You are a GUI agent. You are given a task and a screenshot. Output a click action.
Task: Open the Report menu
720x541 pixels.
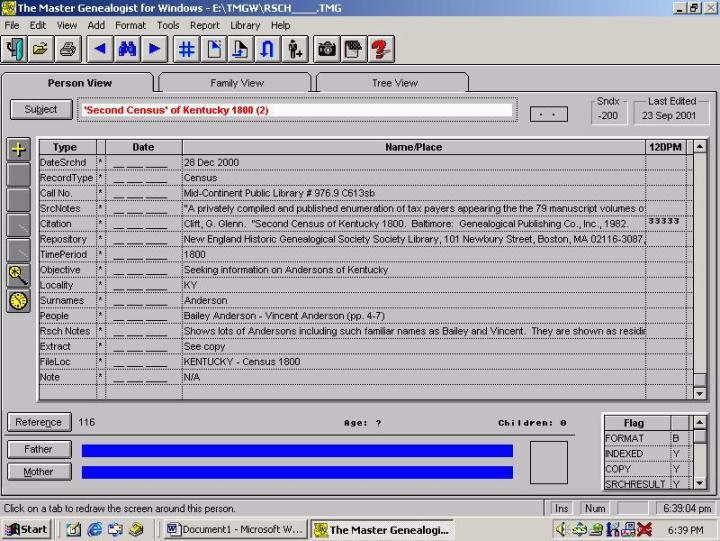205,25
